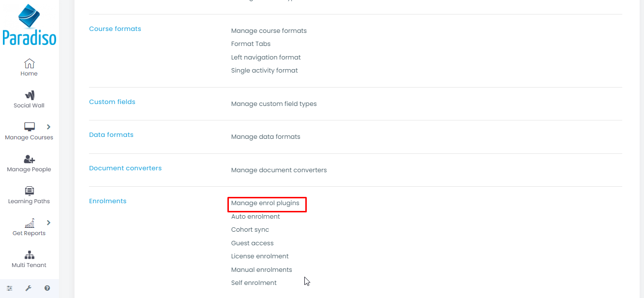644x298 pixels.
Task: Open the Multi Tenant icon
Action: [x=29, y=255]
